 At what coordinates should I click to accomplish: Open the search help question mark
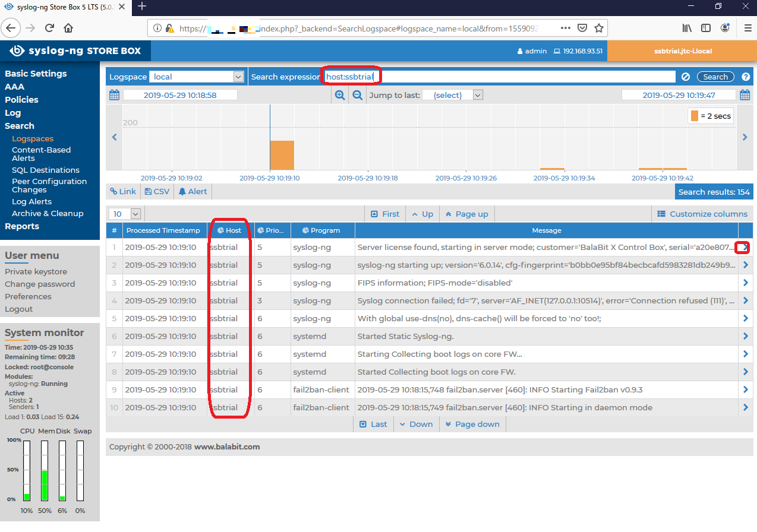[746, 77]
